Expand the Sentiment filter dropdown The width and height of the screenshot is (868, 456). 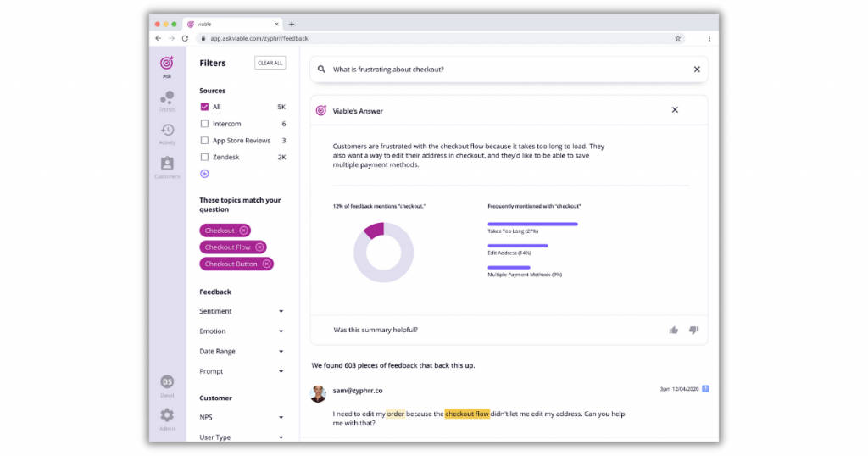point(281,311)
